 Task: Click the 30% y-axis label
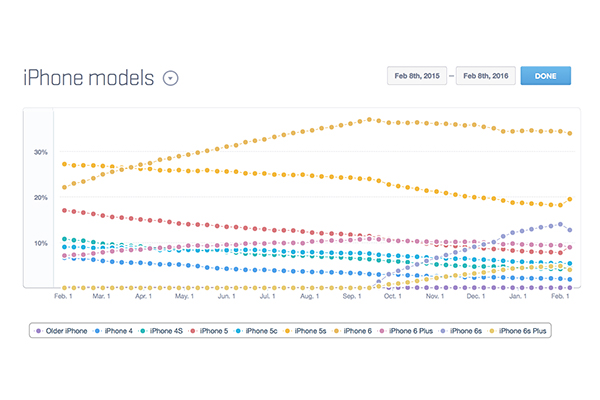point(41,152)
